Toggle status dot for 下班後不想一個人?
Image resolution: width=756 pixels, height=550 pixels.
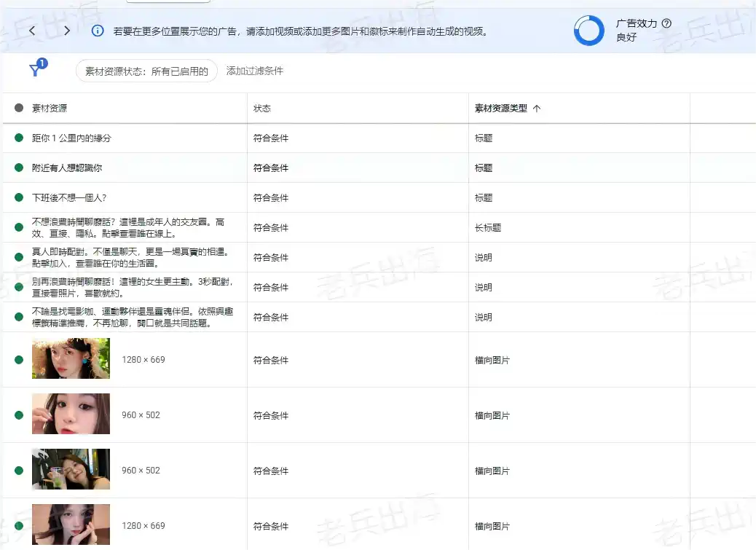pos(19,197)
